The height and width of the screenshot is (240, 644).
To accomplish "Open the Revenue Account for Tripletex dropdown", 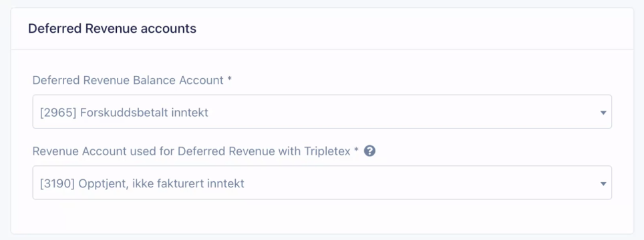I will [x=322, y=183].
